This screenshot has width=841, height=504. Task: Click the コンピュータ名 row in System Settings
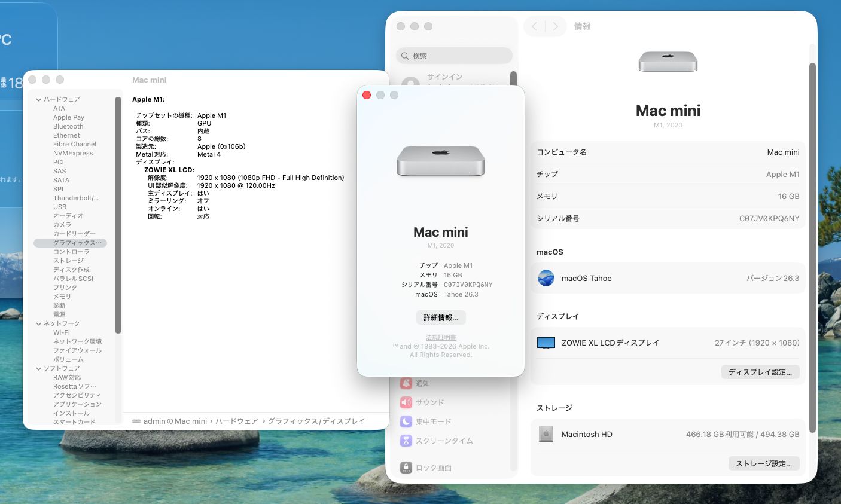point(668,152)
